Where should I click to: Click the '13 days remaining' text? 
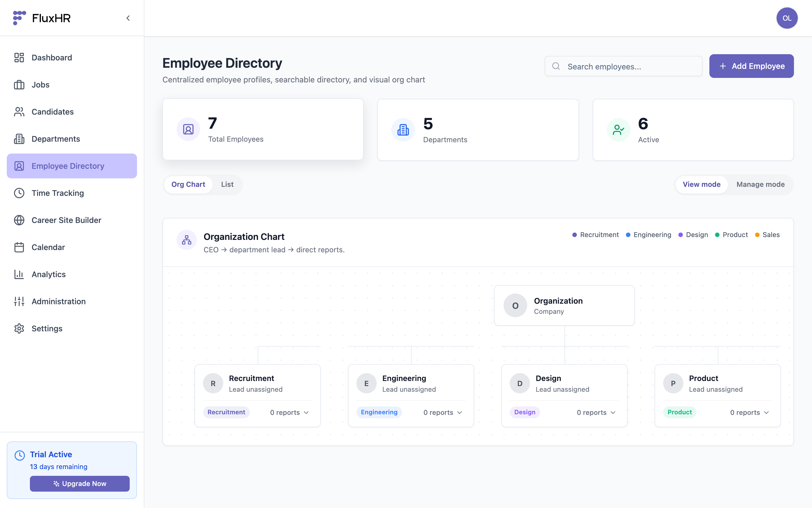pyautogui.click(x=58, y=467)
